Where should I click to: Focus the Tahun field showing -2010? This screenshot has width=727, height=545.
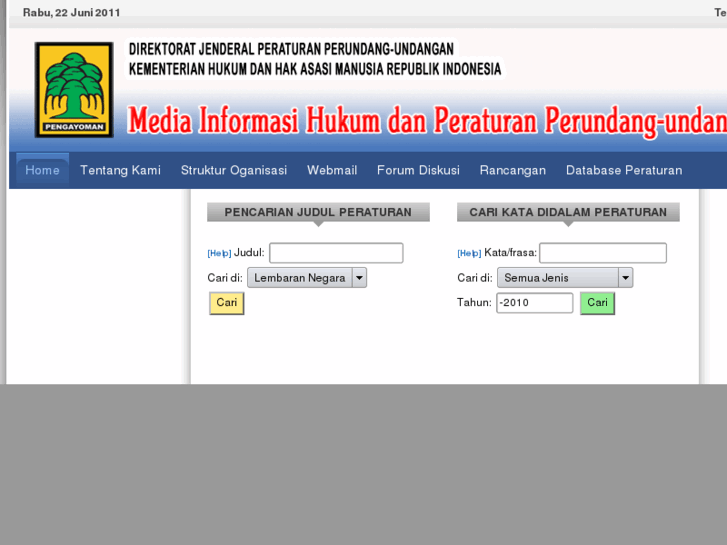[535, 303]
